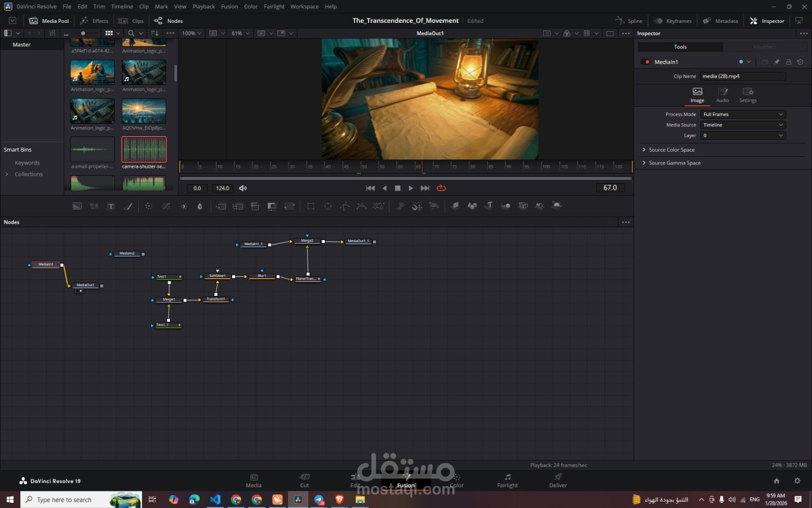This screenshot has height=508, width=812.
Task: Select the Text tool in the Fusion toolbar
Action: coord(110,206)
